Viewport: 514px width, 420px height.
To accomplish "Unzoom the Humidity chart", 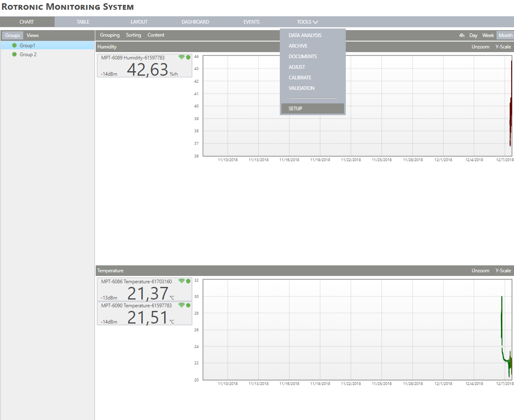I will click(480, 47).
